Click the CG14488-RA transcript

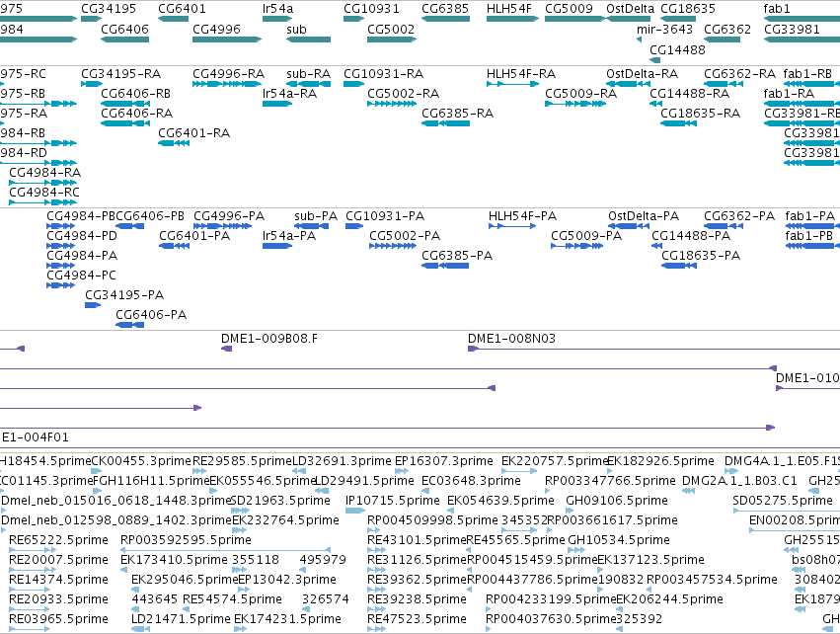(655, 104)
